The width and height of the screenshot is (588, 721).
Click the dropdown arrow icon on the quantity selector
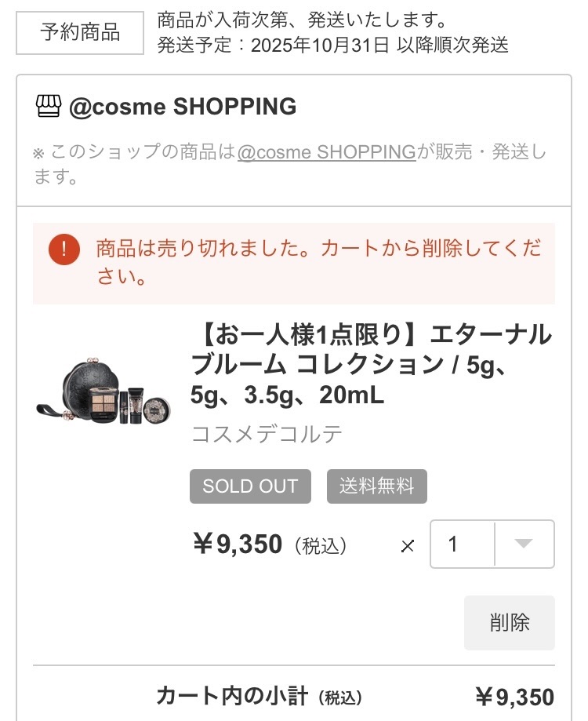[524, 545]
